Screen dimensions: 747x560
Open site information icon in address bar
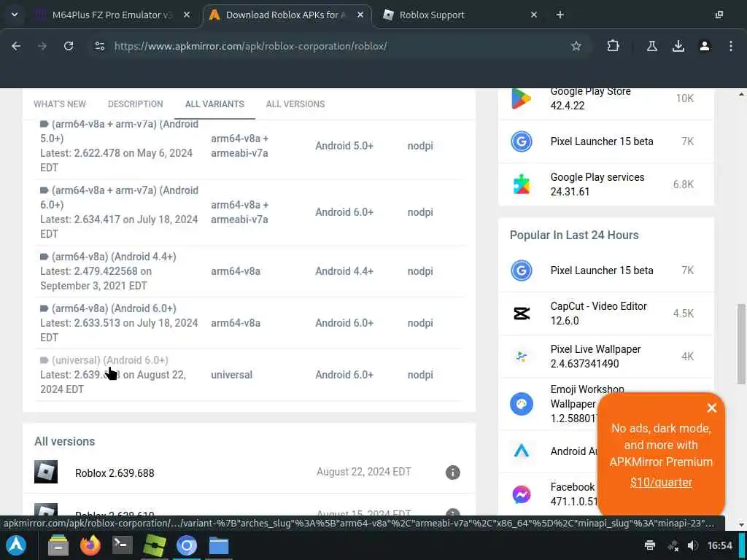click(99, 46)
